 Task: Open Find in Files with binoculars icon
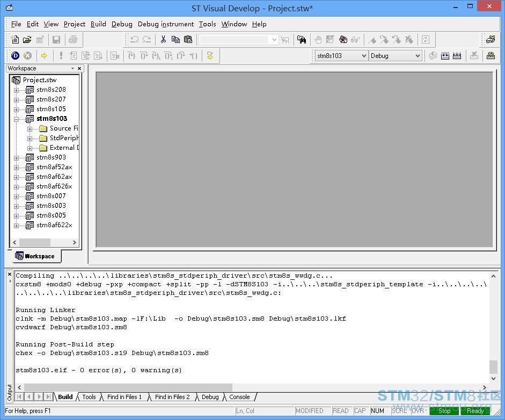[x=302, y=40]
